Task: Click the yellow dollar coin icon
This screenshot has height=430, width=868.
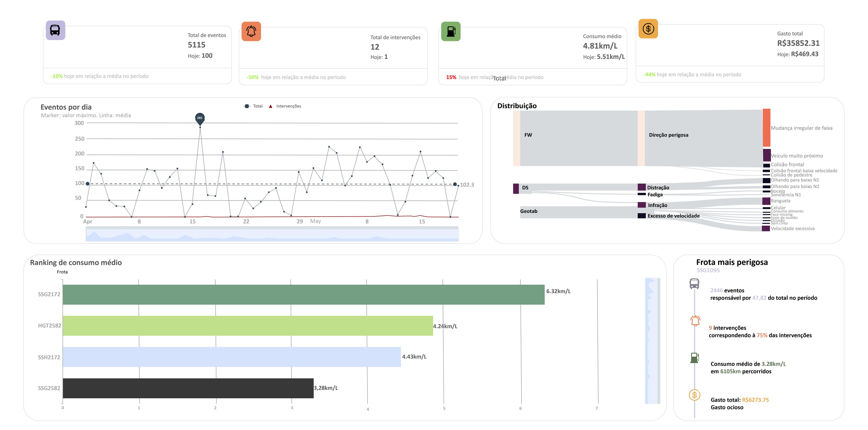Action: click(x=648, y=29)
